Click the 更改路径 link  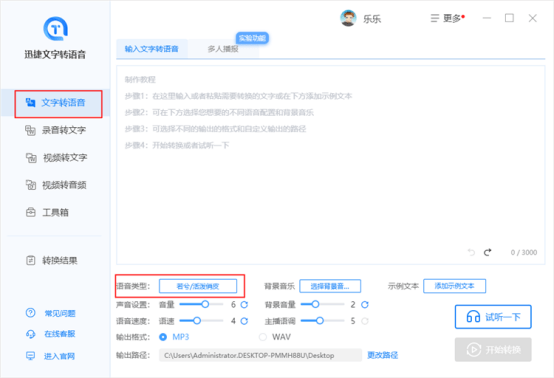tap(383, 355)
